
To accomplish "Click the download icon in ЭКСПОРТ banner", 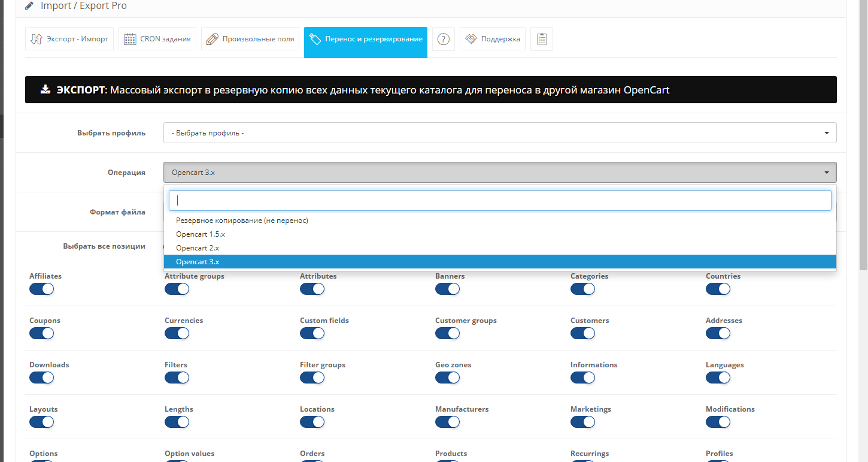I will 45,89.
